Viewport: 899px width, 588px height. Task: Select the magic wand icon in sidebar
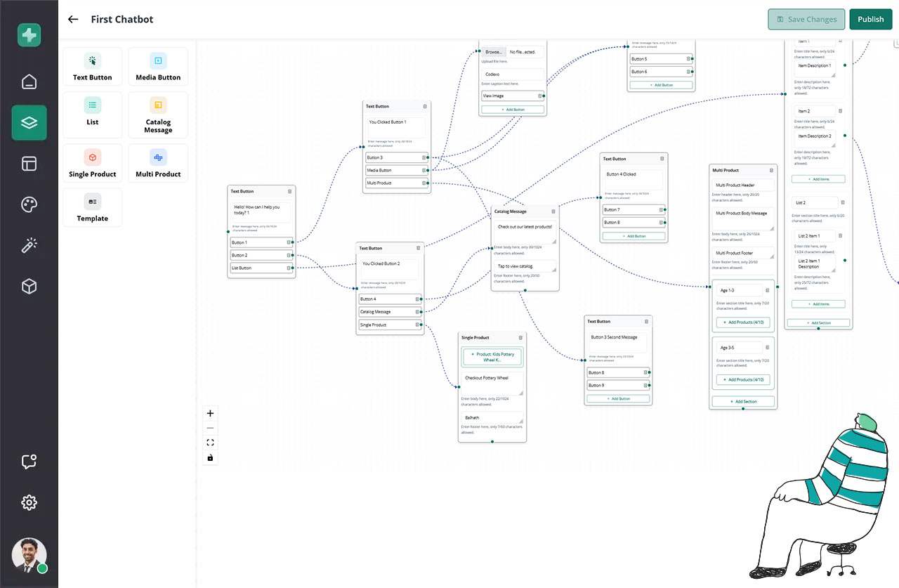[29, 245]
